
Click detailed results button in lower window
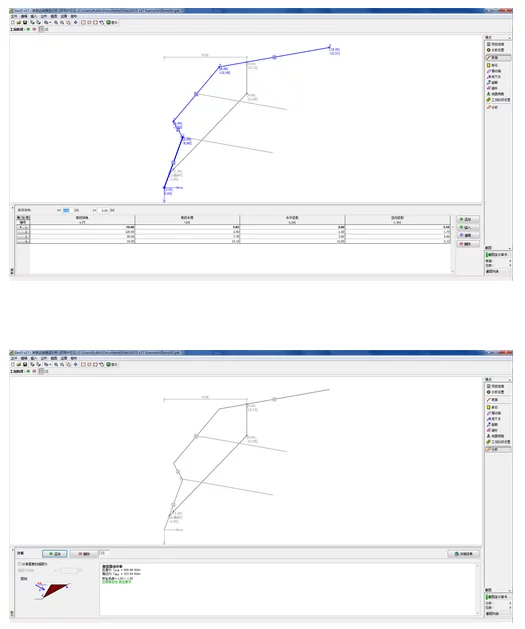pyautogui.click(x=464, y=554)
